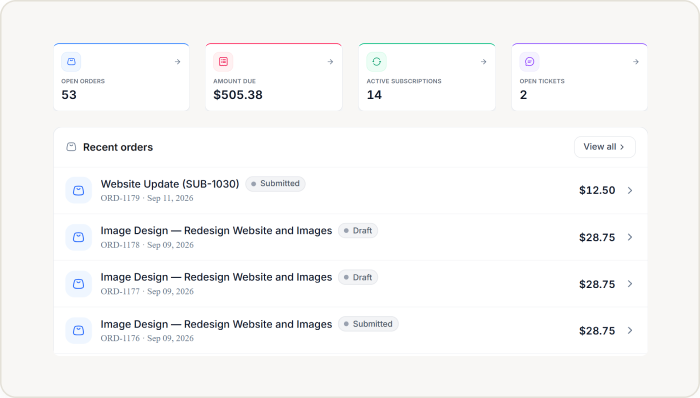
Task: Open the Open Orders card arrow
Action: click(x=178, y=62)
